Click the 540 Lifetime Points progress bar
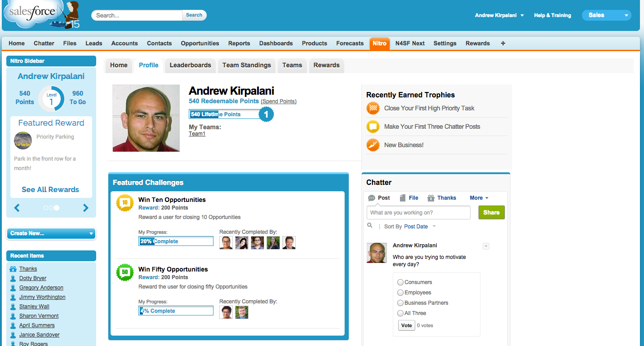Viewport: 644px width, 346px height. pyautogui.click(x=225, y=114)
